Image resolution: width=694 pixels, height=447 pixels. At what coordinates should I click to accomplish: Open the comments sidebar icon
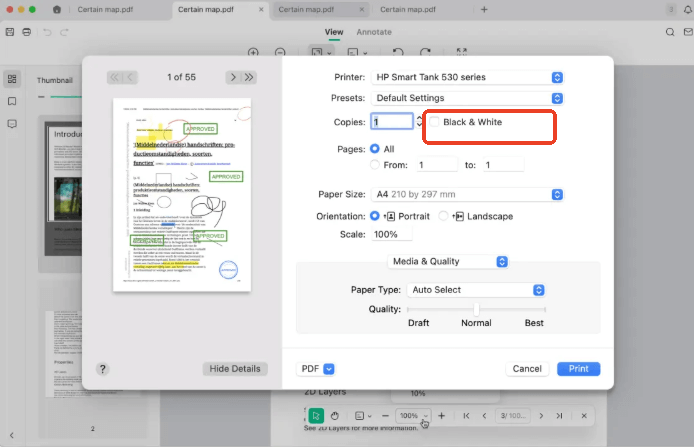[12, 124]
